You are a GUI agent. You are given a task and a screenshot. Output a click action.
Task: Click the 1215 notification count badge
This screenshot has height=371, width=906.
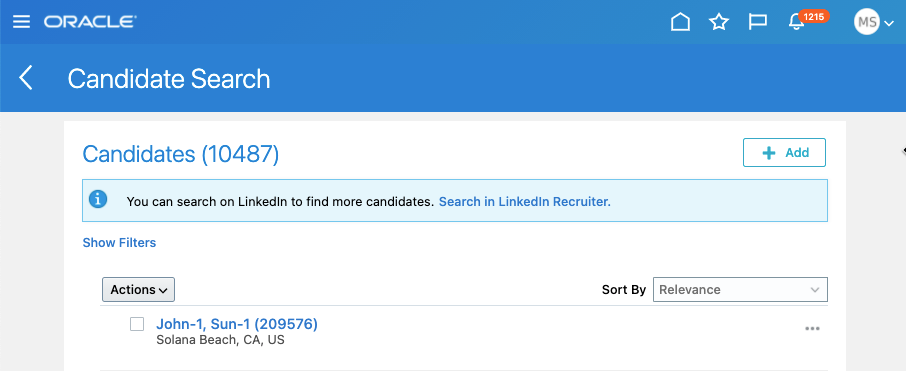tap(814, 17)
